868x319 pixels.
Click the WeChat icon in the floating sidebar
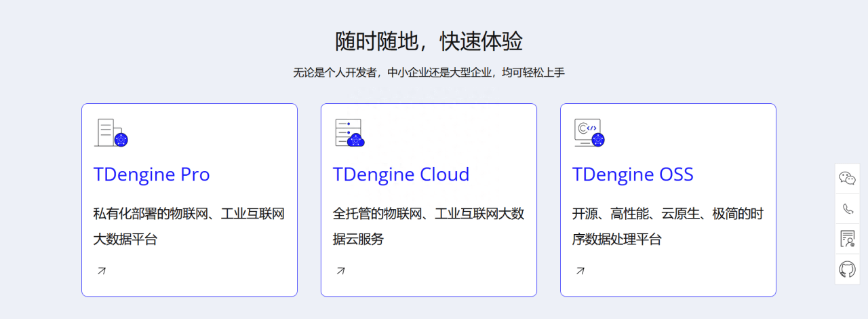pyautogui.click(x=847, y=179)
